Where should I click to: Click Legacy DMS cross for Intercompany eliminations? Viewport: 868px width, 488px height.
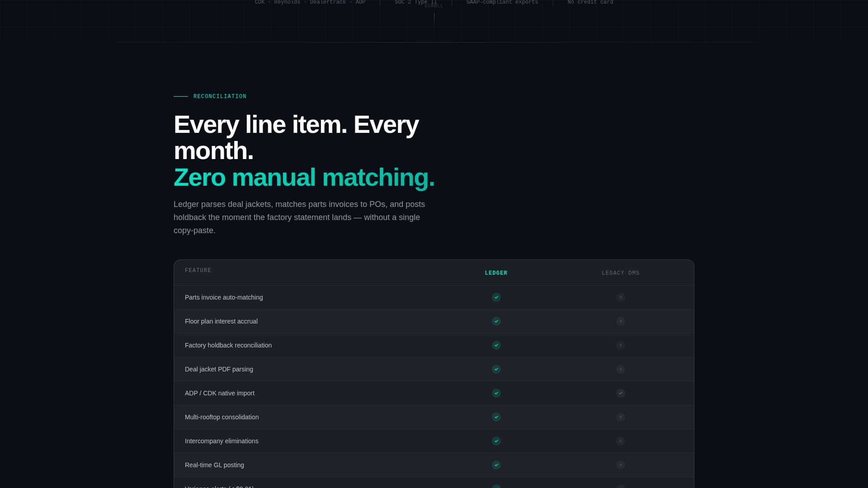tap(621, 441)
